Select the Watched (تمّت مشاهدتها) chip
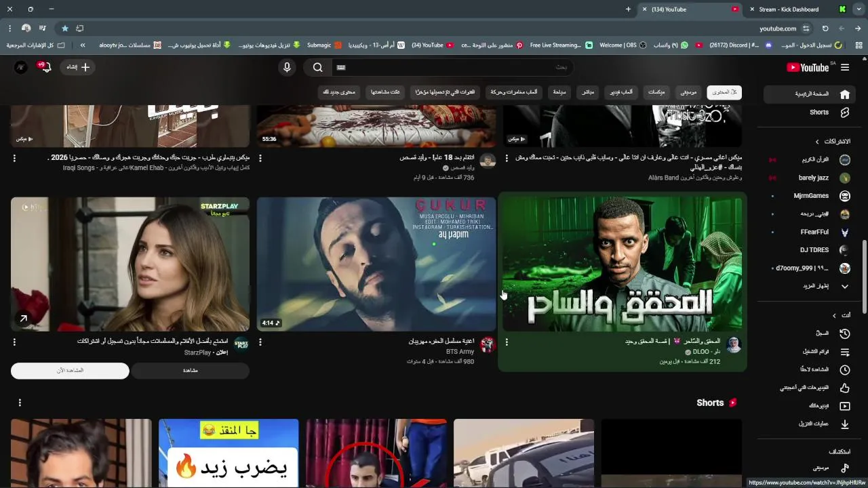868x488 pixels. click(385, 92)
